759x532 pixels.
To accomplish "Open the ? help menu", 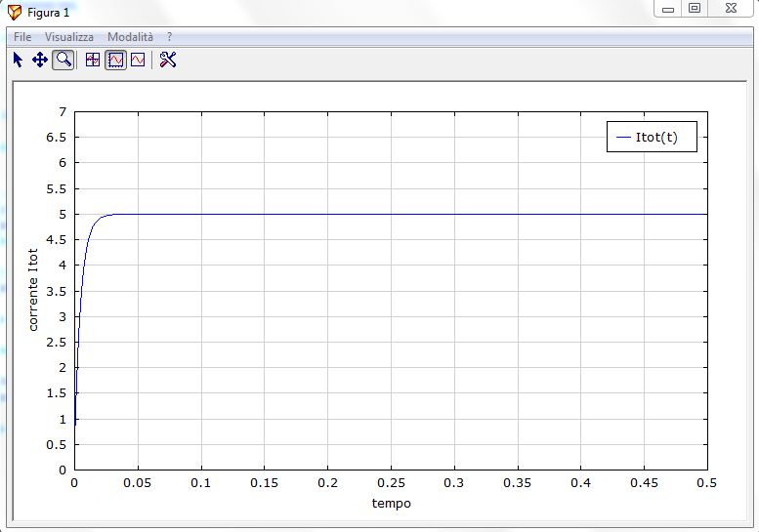I will pos(169,36).
